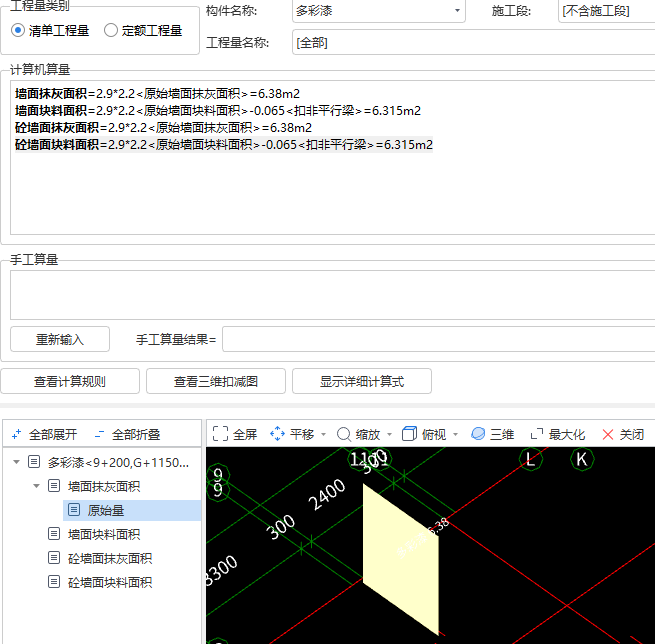This screenshot has height=644, width=655.
Task: Open the 平移 dropdown arrow
Action: pyautogui.click(x=323, y=434)
